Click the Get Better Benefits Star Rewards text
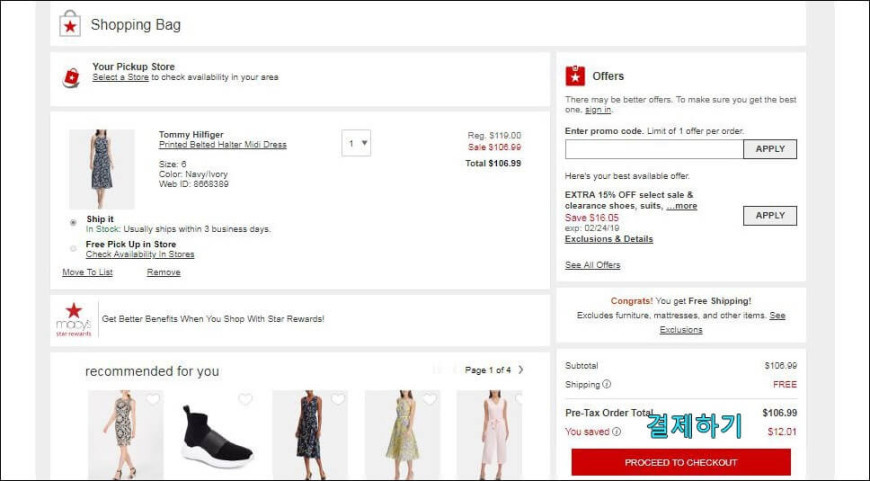Image resolution: width=870 pixels, height=481 pixels. coord(213,319)
